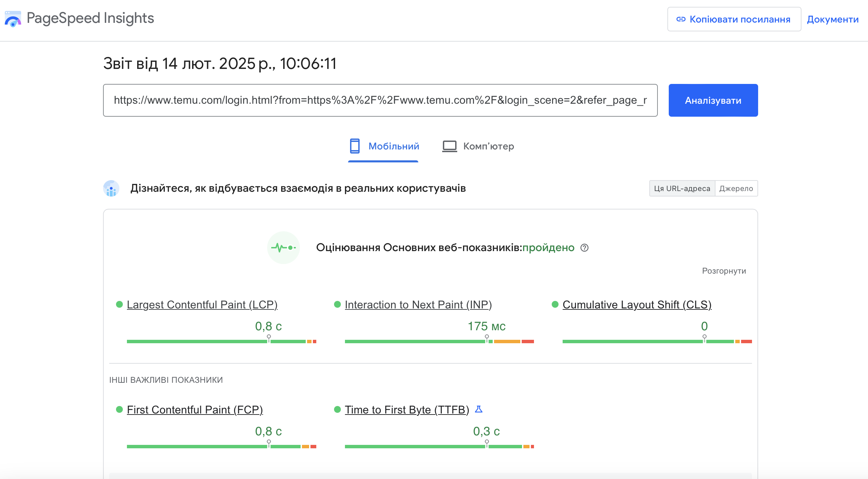Click the Cumulative Layout Shift distribution bar
The width and height of the screenshot is (868, 479).
pyautogui.click(x=657, y=341)
